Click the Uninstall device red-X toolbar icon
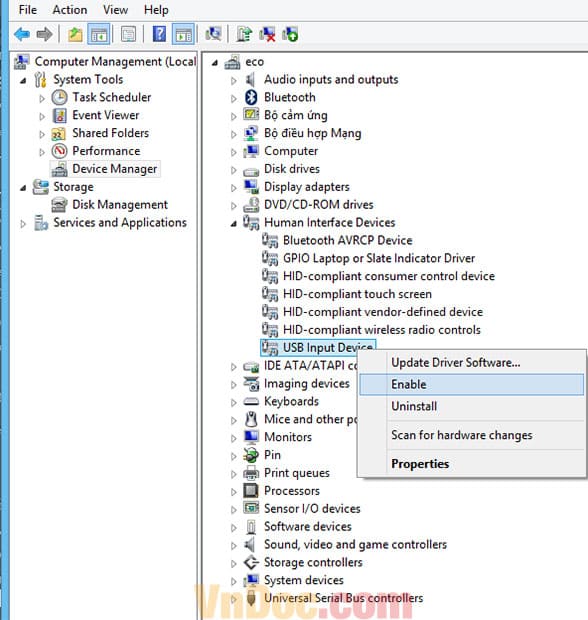 tap(267, 34)
